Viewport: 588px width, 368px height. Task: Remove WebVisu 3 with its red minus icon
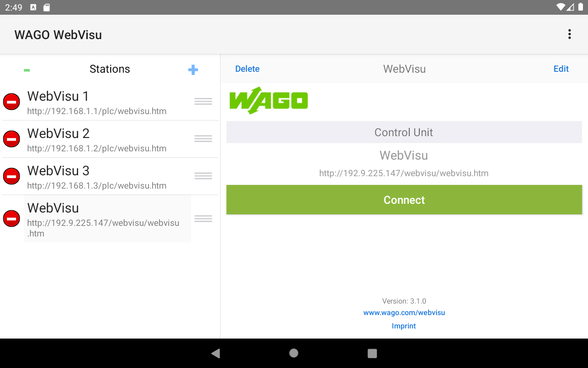[11, 176]
